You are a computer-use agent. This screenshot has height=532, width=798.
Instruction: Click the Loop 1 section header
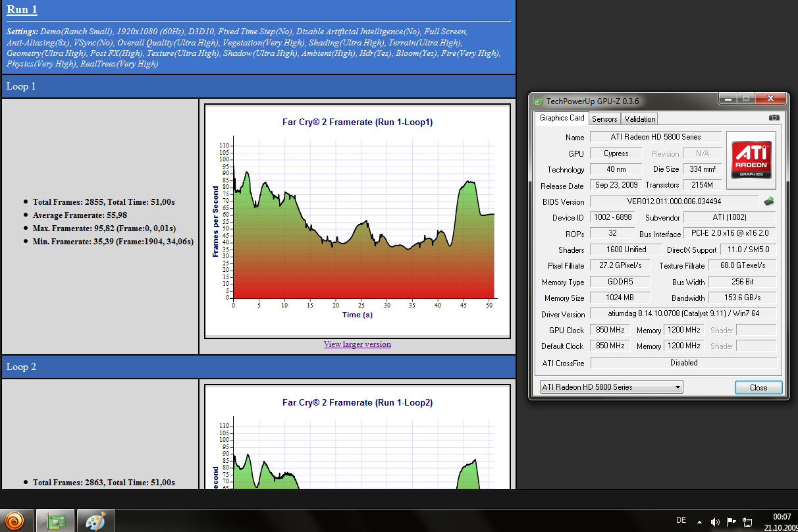pyautogui.click(x=258, y=86)
